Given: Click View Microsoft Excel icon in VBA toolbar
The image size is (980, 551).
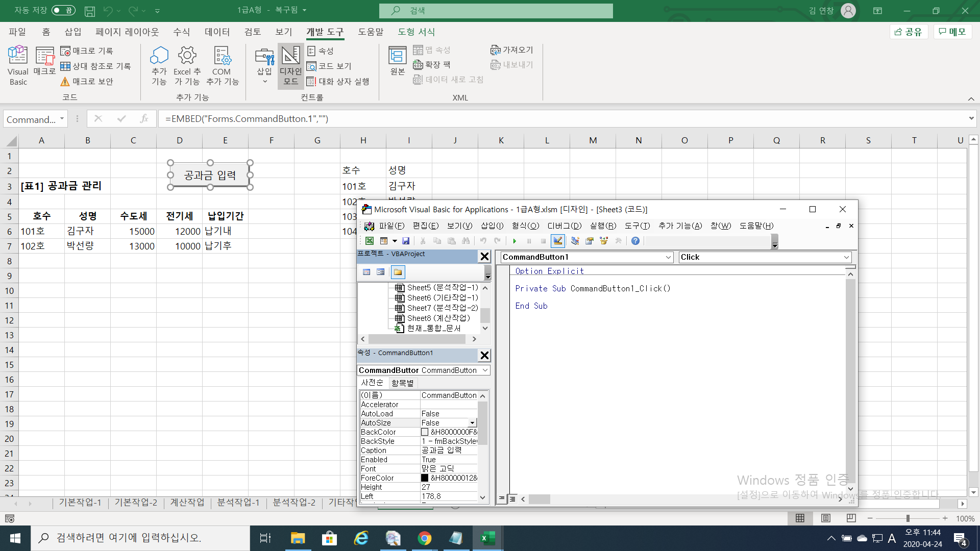Looking at the screenshot, I should coord(370,241).
